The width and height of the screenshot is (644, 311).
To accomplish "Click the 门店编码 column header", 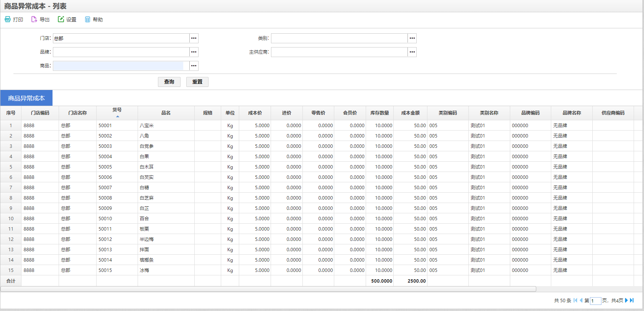I will pyautogui.click(x=40, y=113).
